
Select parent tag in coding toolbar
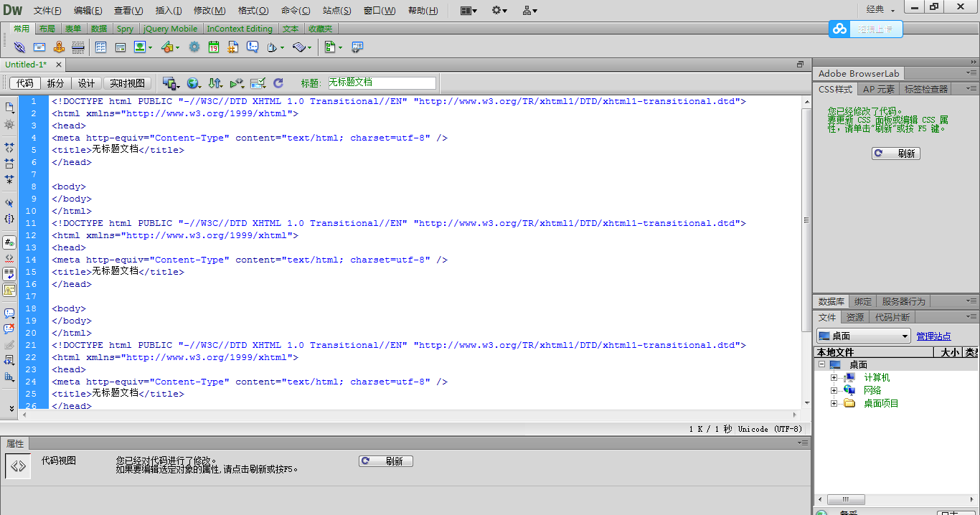9,203
